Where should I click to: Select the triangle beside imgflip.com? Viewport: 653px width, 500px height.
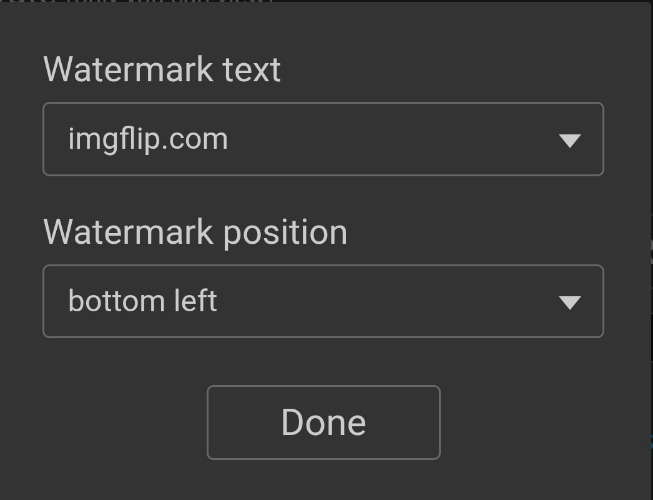570,140
